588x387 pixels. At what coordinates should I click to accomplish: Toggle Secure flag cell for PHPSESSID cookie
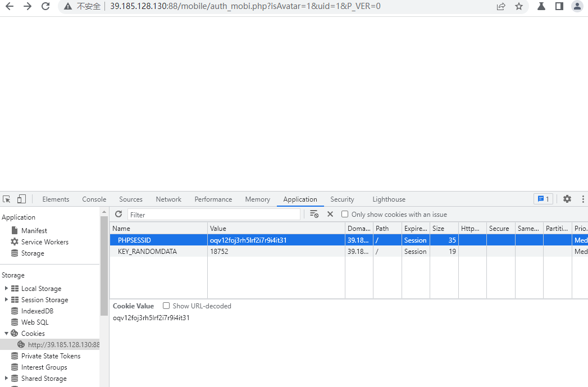[x=500, y=240]
